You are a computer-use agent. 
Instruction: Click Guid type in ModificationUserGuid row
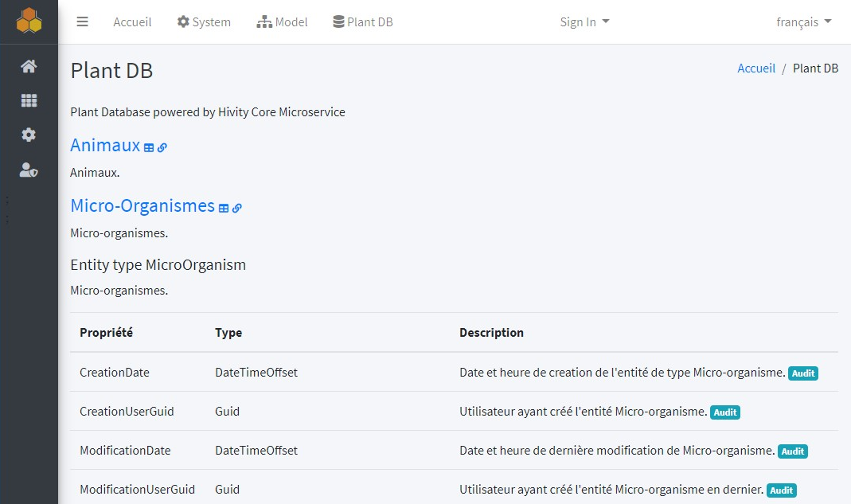227,490
